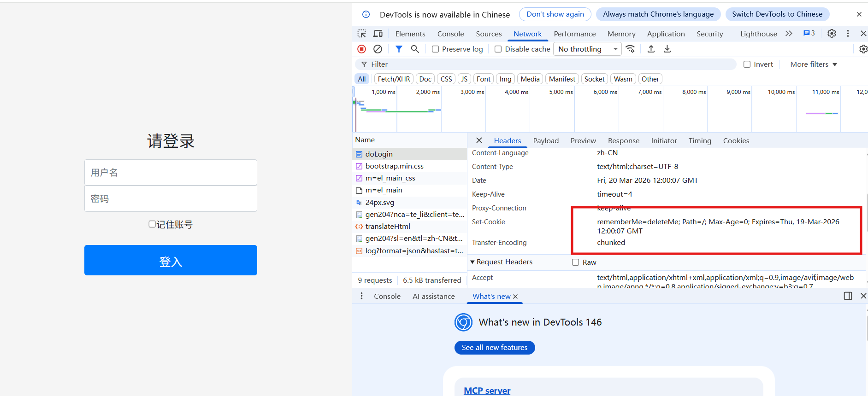Activate the inspect element picker icon

click(x=362, y=34)
